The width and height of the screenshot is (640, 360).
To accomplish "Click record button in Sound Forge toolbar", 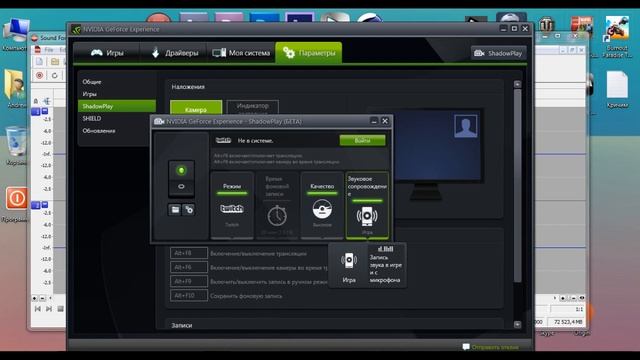I will [x=39, y=76].
